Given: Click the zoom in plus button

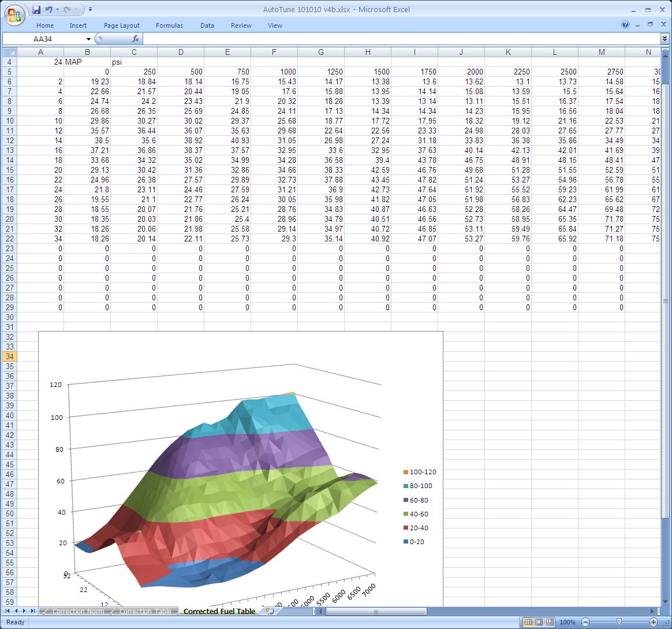Looking at the screenshot, I should click(654, 622).
